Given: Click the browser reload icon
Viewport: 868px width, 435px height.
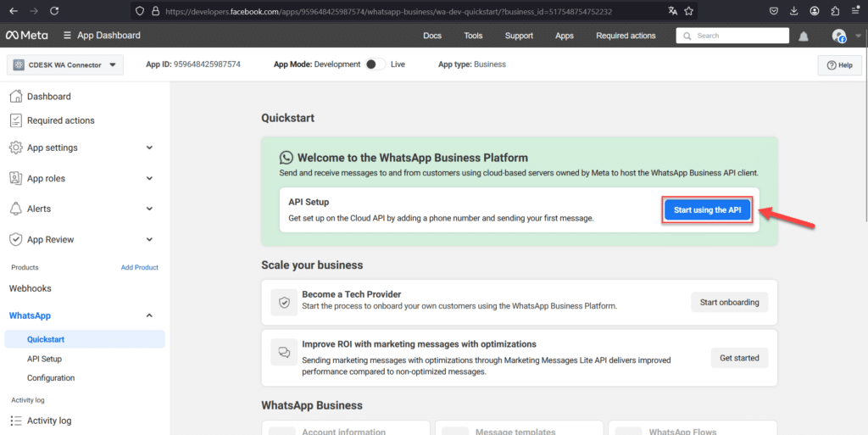Looking at the screenshot, I should point(54,10).
